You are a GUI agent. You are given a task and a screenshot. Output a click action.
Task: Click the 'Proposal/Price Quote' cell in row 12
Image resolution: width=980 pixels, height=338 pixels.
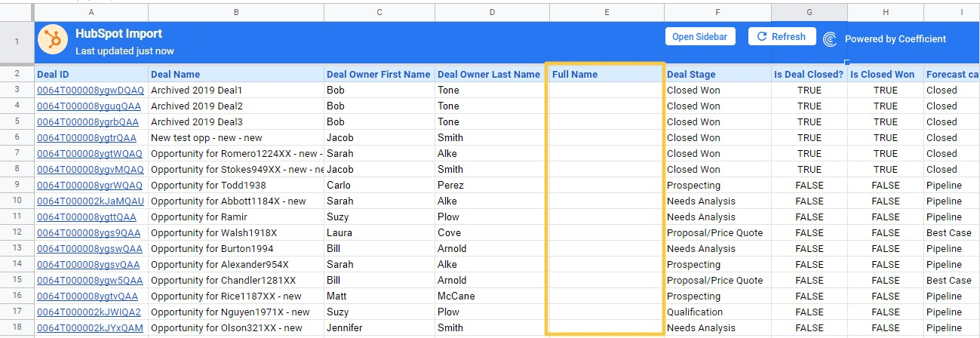tap(715, 233)
